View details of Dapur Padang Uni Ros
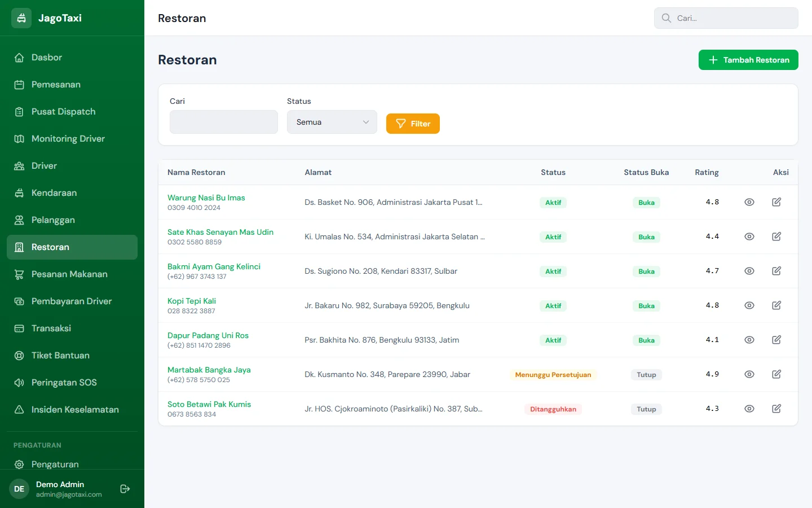This screenshot has height=508, width=812. click(749, 340)
